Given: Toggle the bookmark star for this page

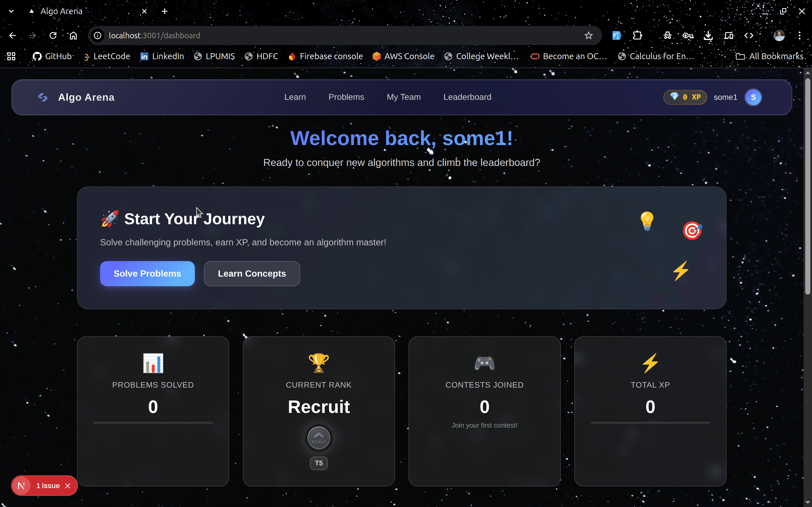Looking at the screenshot, I should click(588, 35).
